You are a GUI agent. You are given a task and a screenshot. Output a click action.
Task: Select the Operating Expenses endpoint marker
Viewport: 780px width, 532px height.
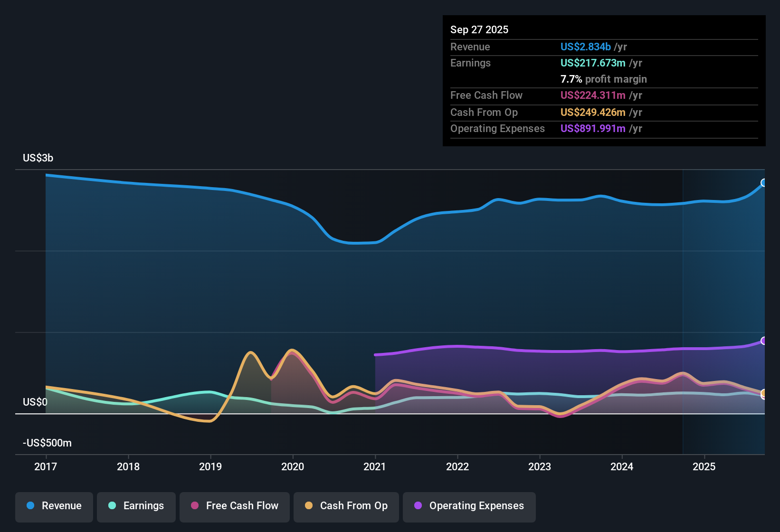764,341
